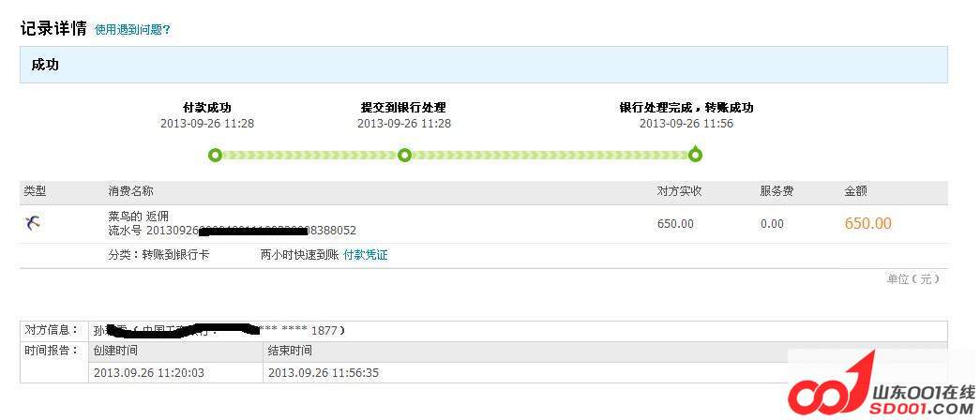Click the middle green progress circle marker
Screen dimensions: 980x420
pos(404,155)
